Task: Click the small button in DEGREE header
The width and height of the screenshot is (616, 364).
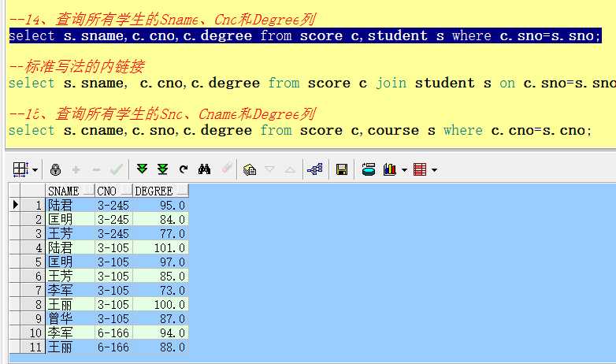Action: tap(183, 191)
